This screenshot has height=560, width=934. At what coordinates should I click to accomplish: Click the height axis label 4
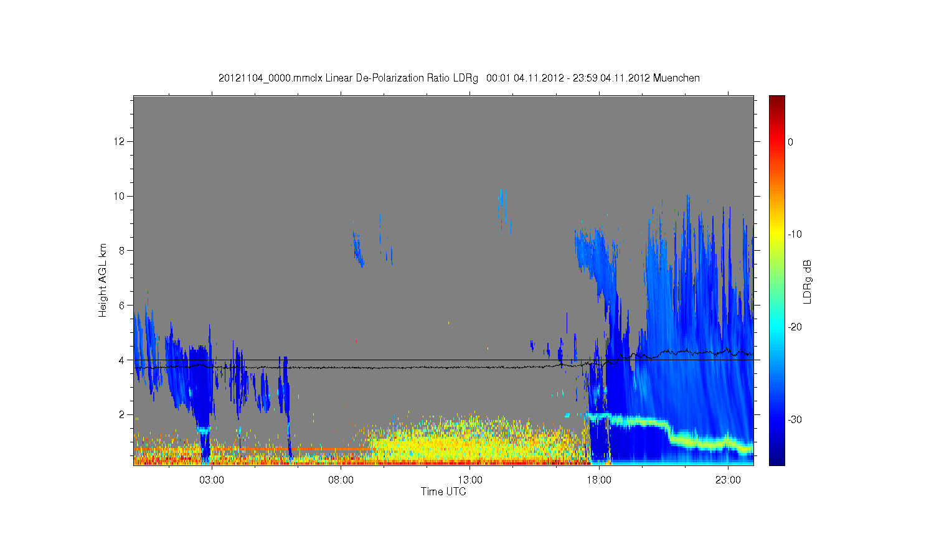123,360
